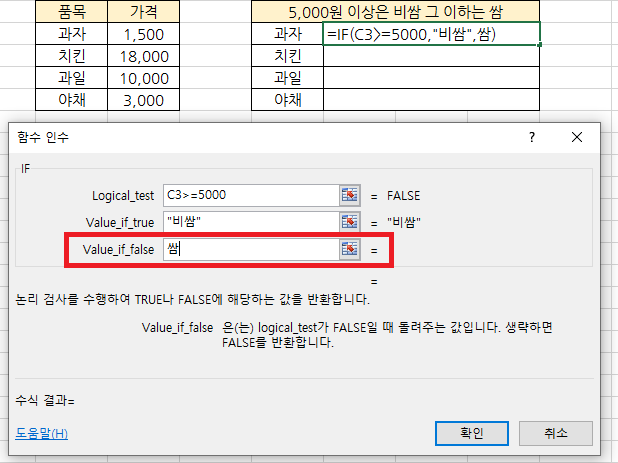The height and width of the screenshot is (463, 618).
Task: Select 과자 in the left item table
Action: click(x=71, y=34)
